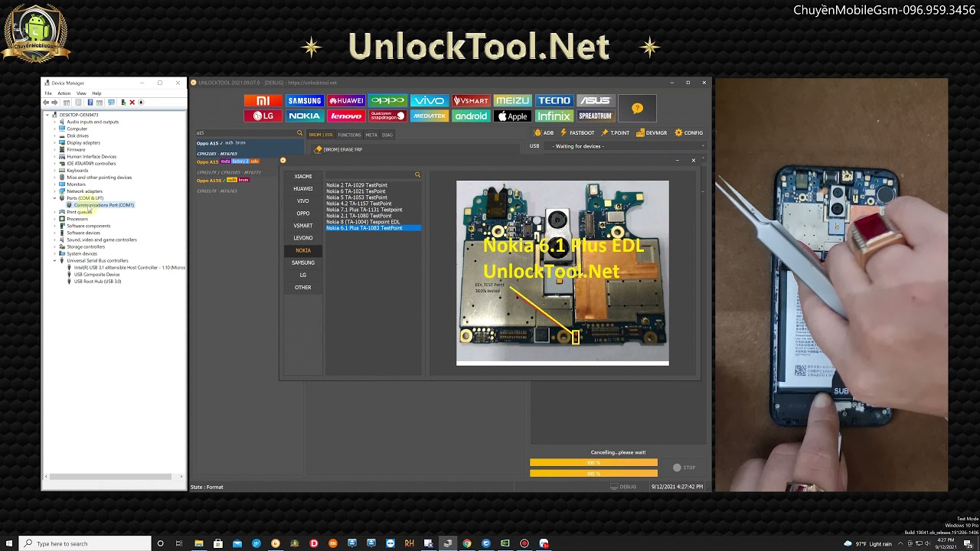Choose the OPPO brand logo

click(x=387, y=101)
